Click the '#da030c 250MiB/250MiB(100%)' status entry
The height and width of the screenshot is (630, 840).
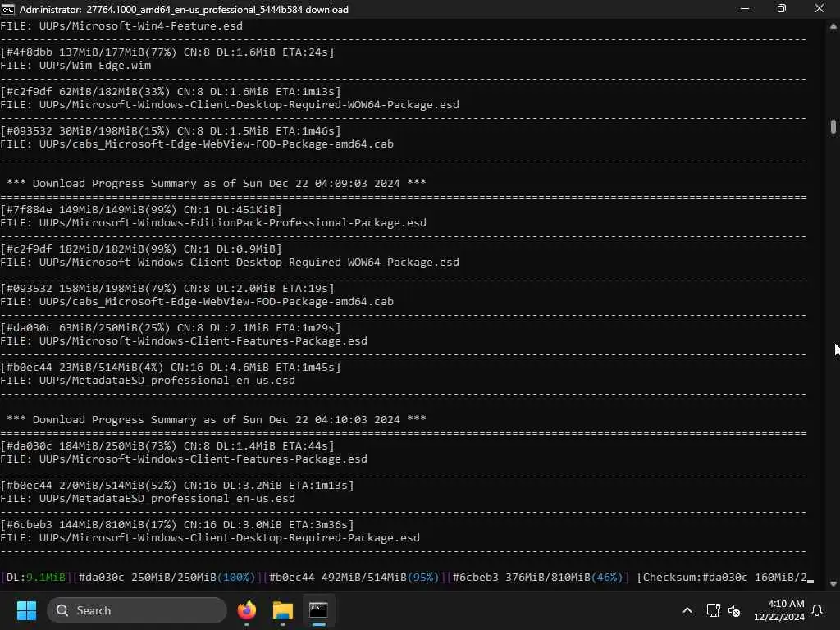[167, 577]
